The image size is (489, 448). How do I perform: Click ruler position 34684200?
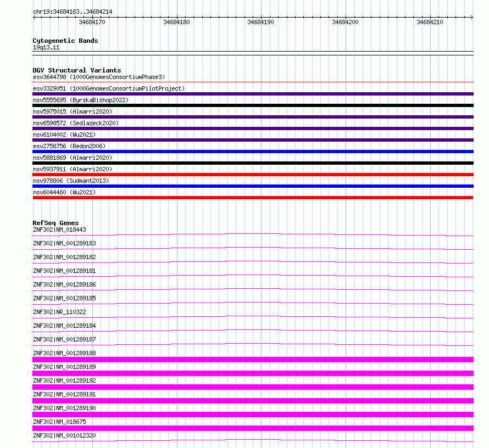point(345,22)
